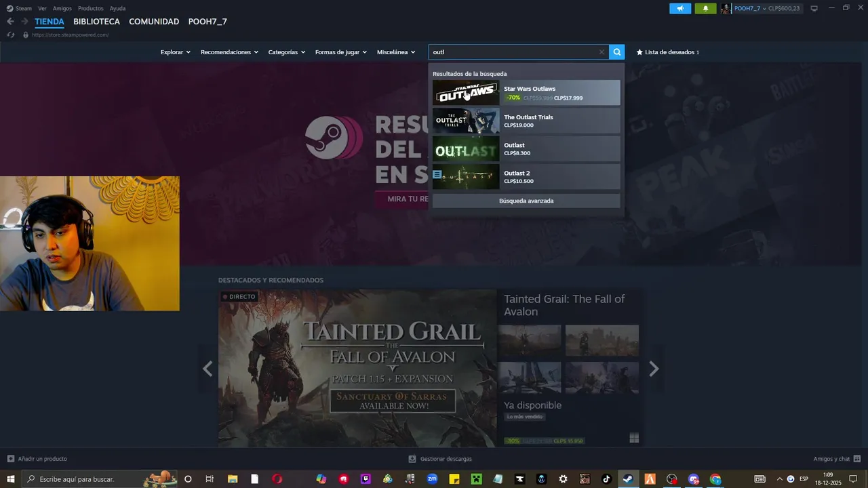Click the blue search magnifier button

616,52
